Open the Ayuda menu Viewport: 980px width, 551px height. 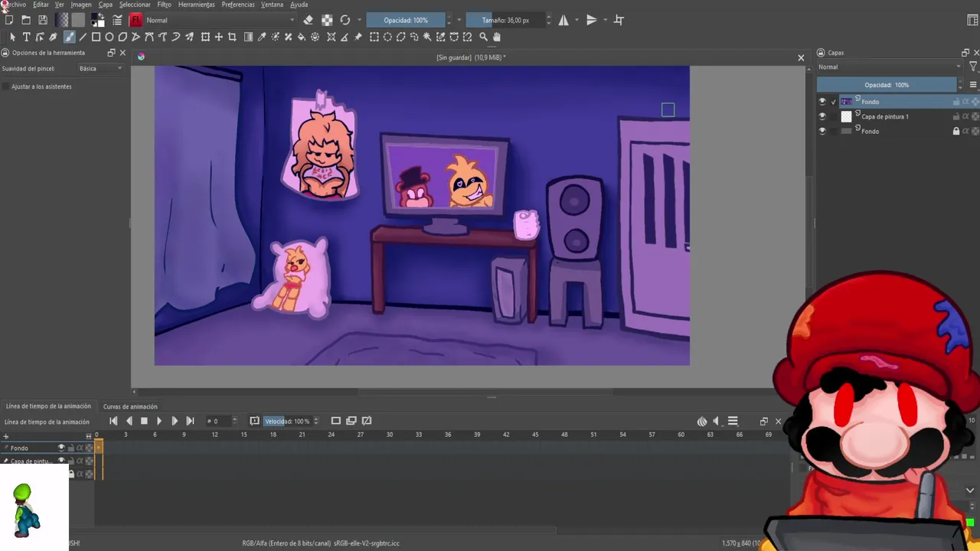tap(299, 5)
